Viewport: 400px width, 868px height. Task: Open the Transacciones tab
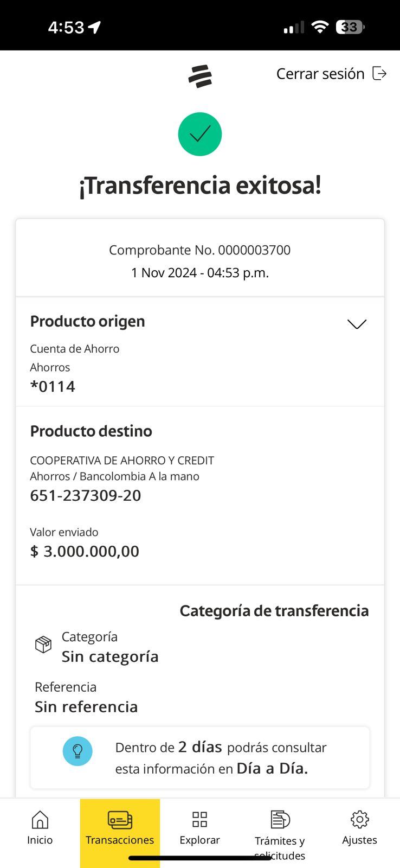(x=120, y=828)
